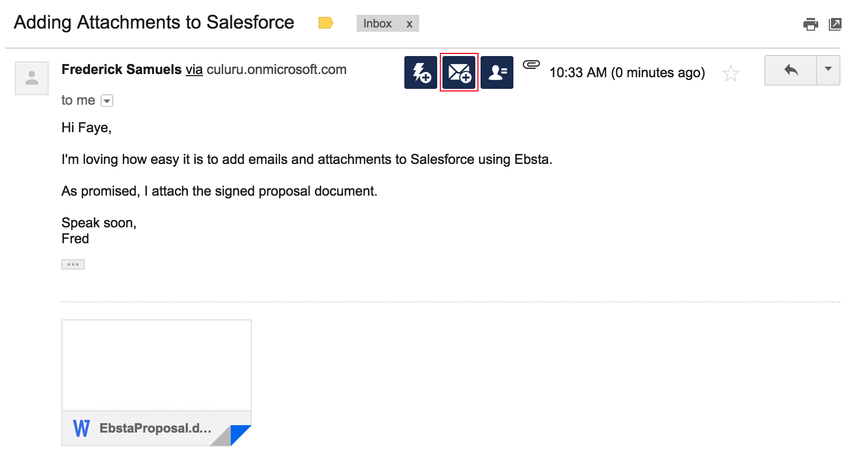
Task: Click the sender's avatar placeholder
Action: (32, 78)
